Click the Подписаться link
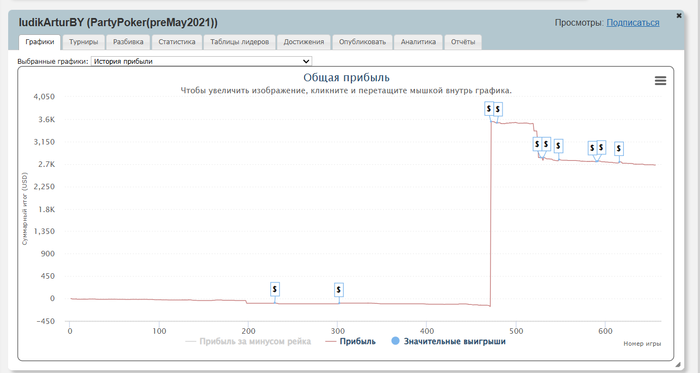The height and width of the screenshot is (373, 700). coord(633,22)
